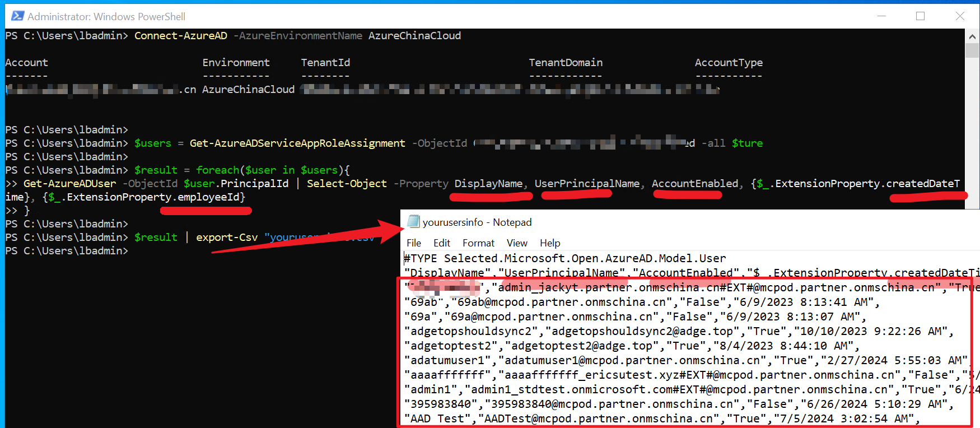Screen dimensions: 980x428
Task: Minimize the Windows PowerShell window
Action: point(881,16)
